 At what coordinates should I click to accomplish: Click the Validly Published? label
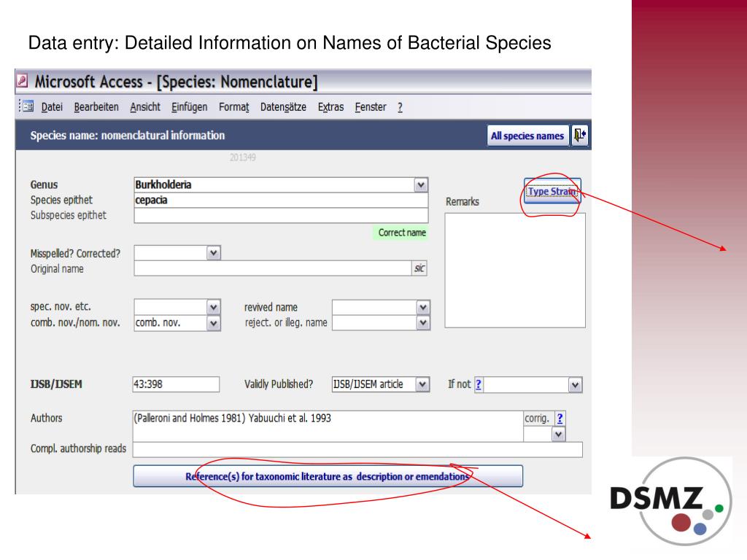point(279,384)
